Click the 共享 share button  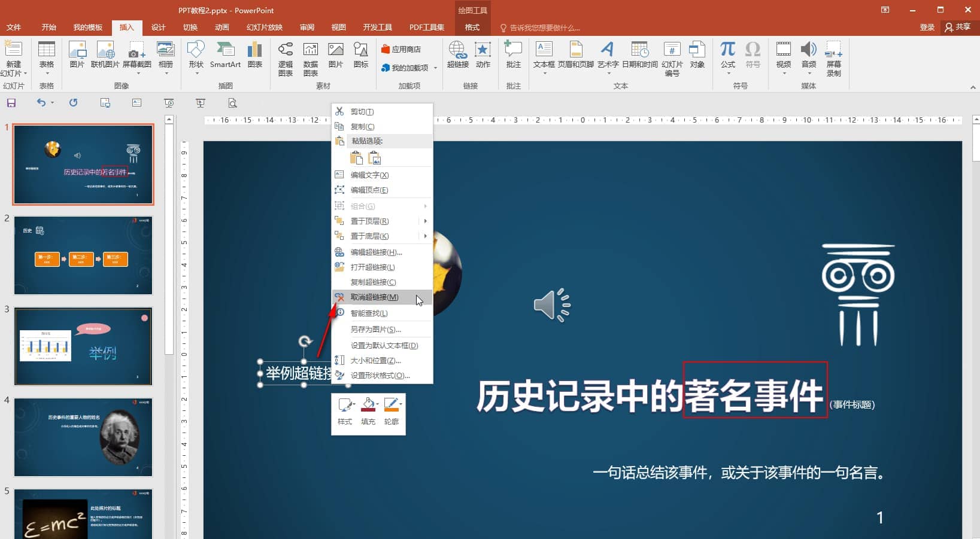click(x=958, y=28)
